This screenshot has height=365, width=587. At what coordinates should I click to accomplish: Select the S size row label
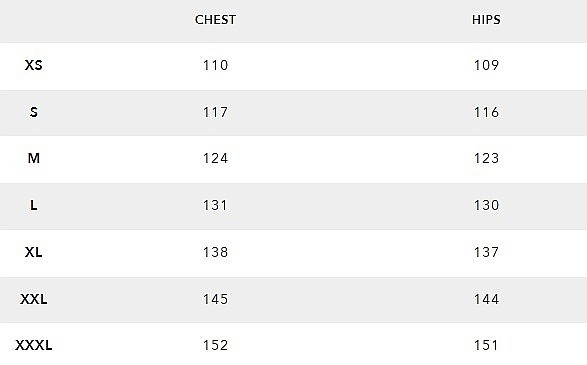click(x=34, y=112)
